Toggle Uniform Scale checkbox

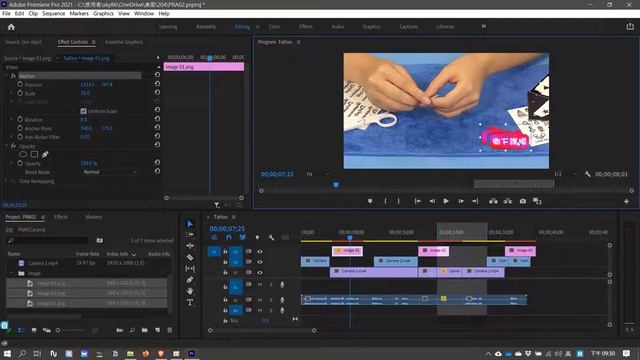point(83,111)
